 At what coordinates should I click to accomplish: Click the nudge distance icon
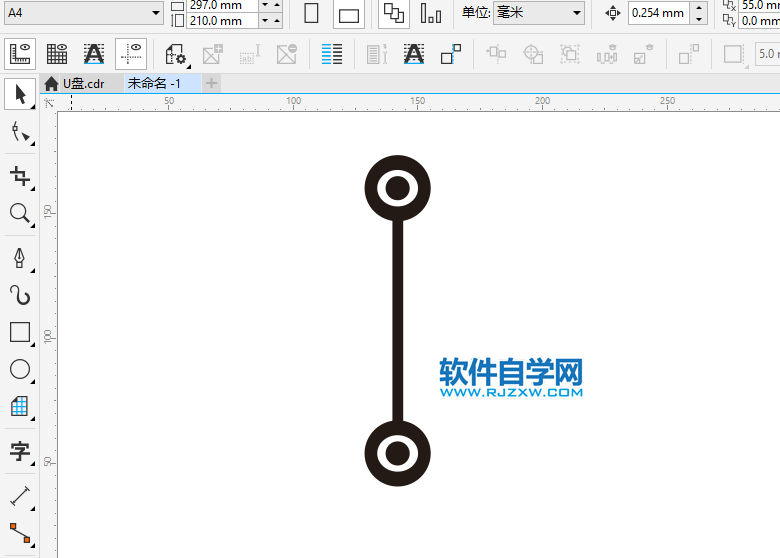(x=613, y=13)
